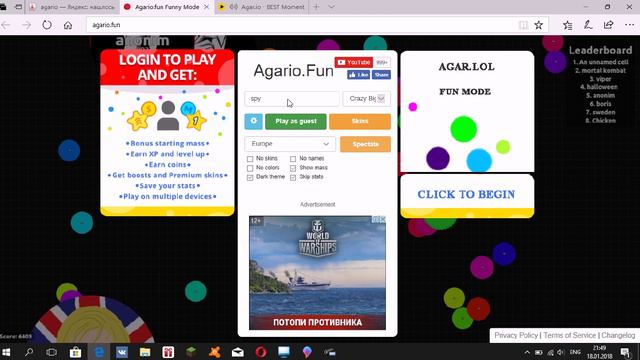Image resolution: width=640 pixels, height=360 pixels.
Task: Open Microsoft Store from taskbar
Action: 75,352
